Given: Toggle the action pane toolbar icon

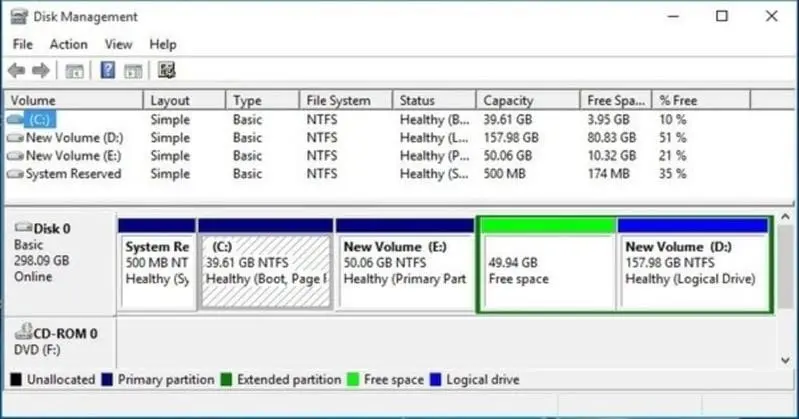Looking at the screenshot, I should (133, 71).
